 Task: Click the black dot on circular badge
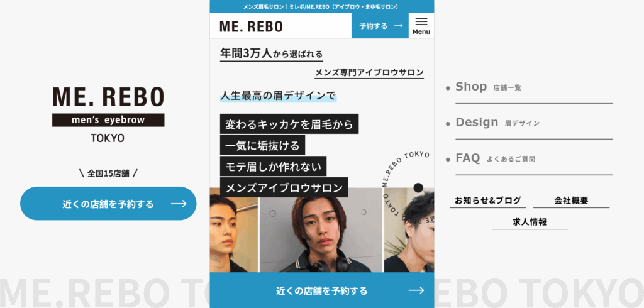click(x=418, y=188)
